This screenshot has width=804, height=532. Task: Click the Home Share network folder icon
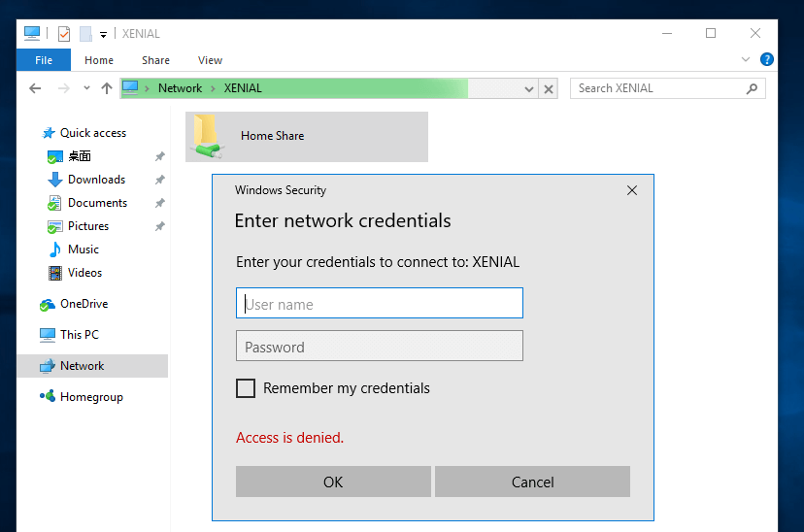pyautogui.click(x=206, y=136)
